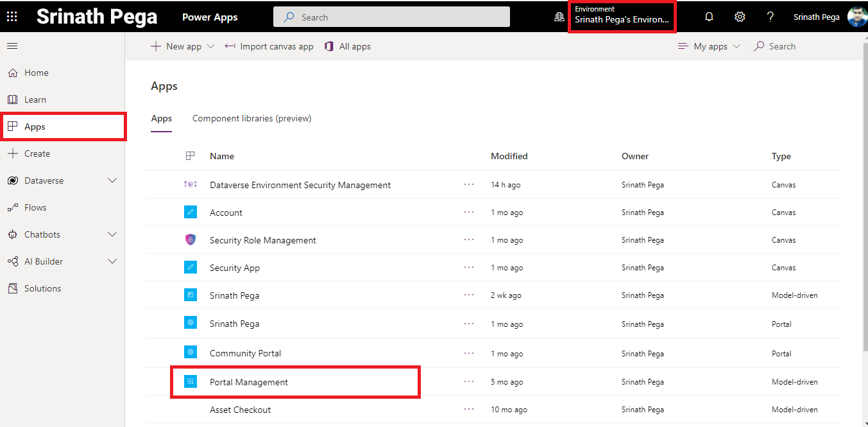Expand the Dataverse navigation section
The height and width of the screenshot is (427, 868).
[112, 180]
